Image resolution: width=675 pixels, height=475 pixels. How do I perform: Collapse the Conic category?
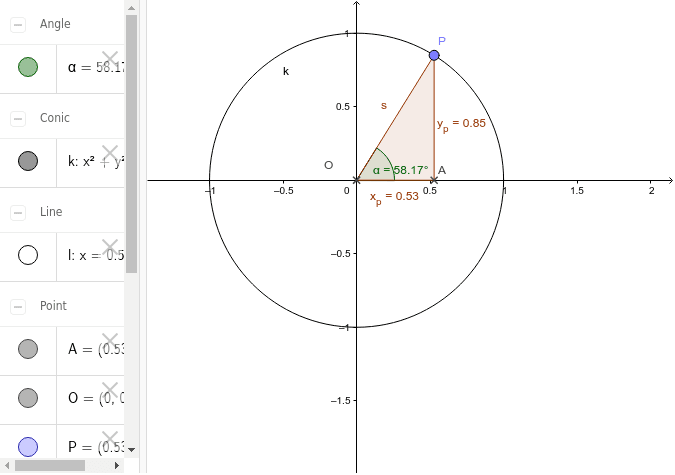pos(18,118)
